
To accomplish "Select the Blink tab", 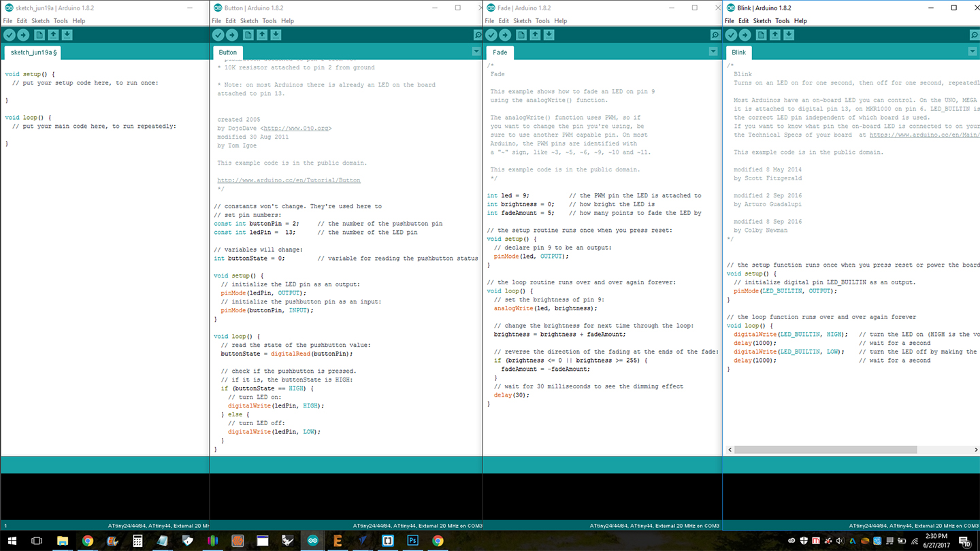I will (739, 52).
